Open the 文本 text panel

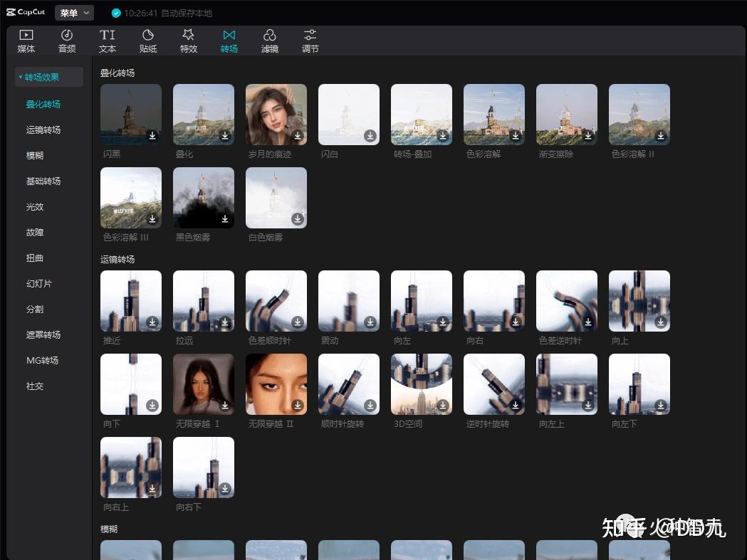point(108,41)
